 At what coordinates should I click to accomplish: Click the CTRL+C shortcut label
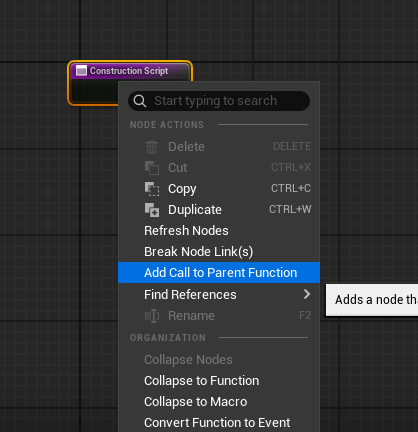coord(291,188)
